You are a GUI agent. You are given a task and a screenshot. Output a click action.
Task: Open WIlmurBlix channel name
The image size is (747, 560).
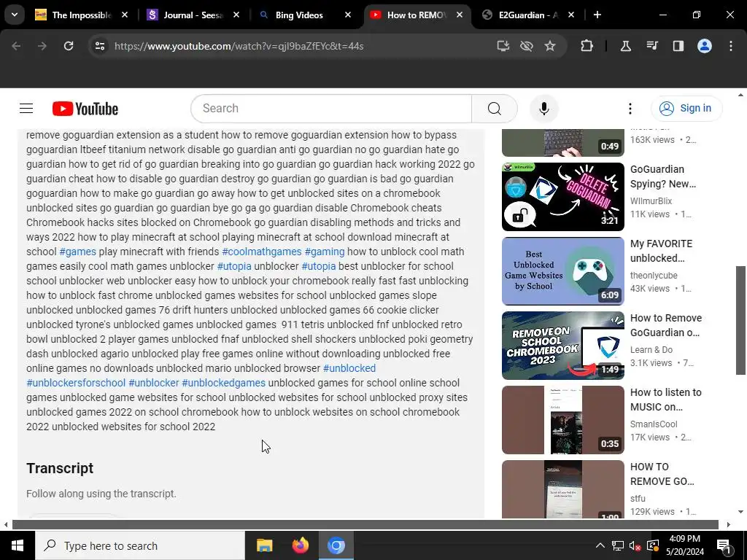pos(651,201)
